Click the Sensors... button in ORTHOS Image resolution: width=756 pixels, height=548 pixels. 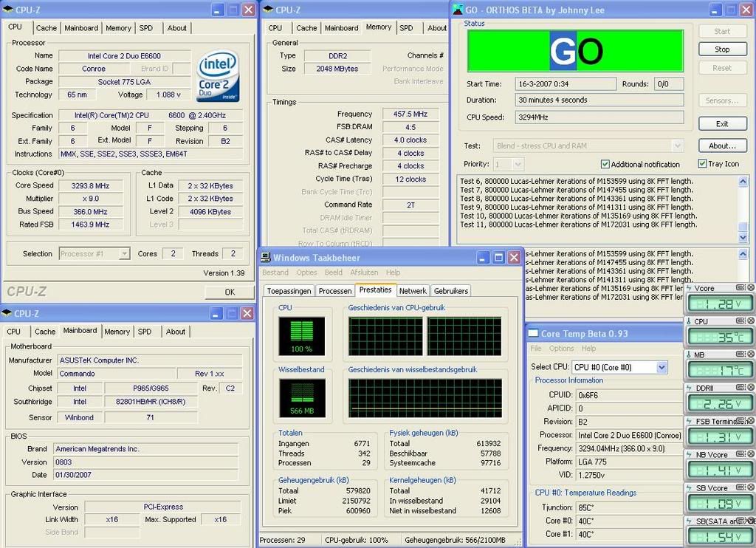[x=722, y=100]
